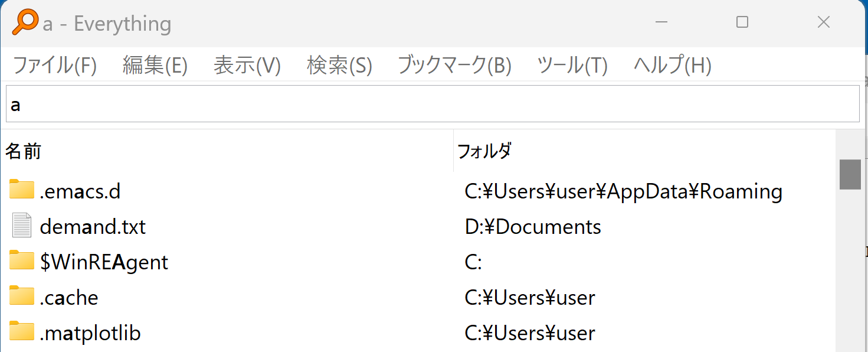Click the vertical scrollbar thumb
The height and width of the screenshot is (352, 868).
[x=850, y=174]
